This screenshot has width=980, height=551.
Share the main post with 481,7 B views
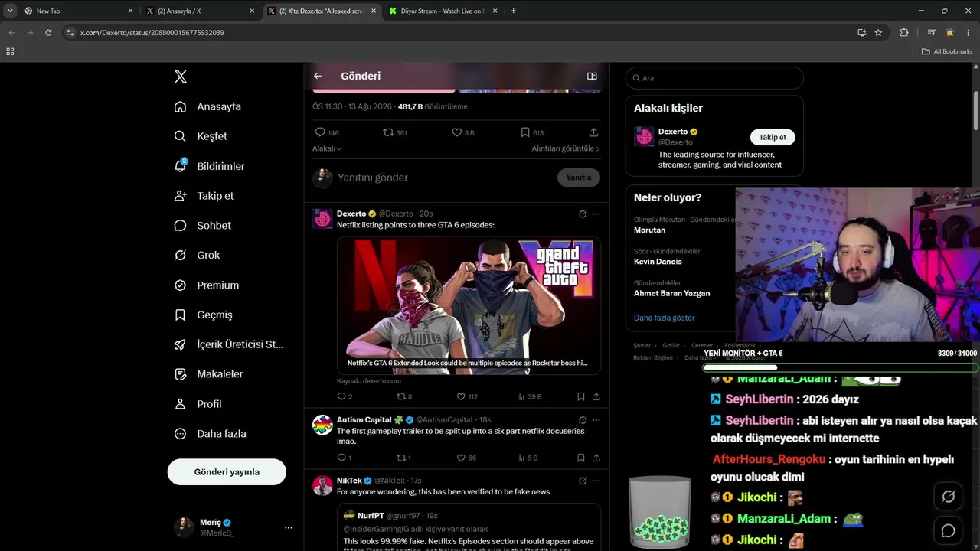593,132
